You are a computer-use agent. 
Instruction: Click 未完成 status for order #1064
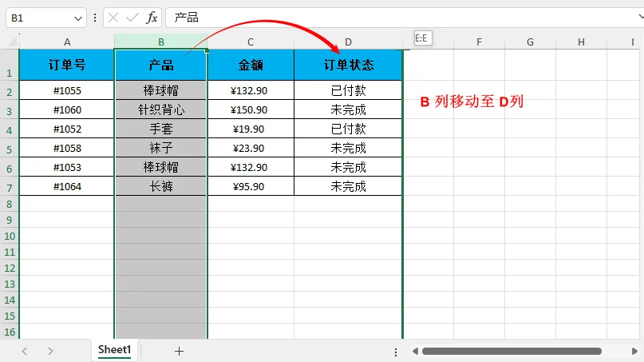[348, 186]
